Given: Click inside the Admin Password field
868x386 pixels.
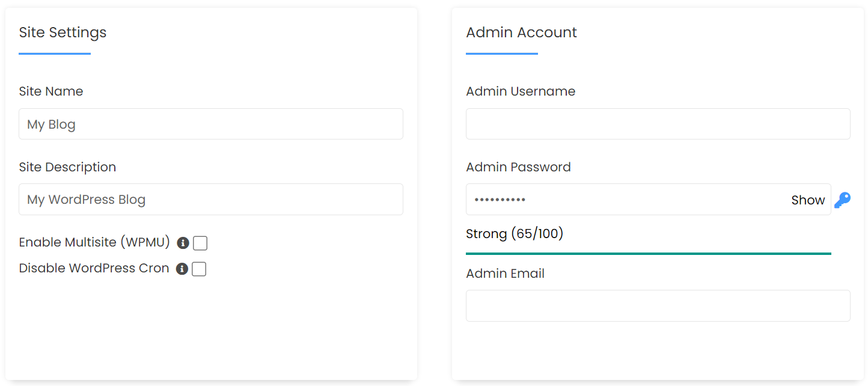Looking at the screenshot, I should [625, 200].
